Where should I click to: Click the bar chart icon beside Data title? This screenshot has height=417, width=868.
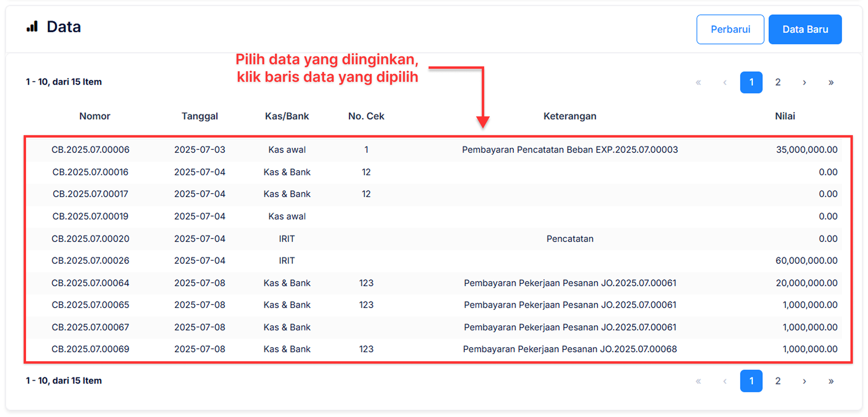pos(32,27)
